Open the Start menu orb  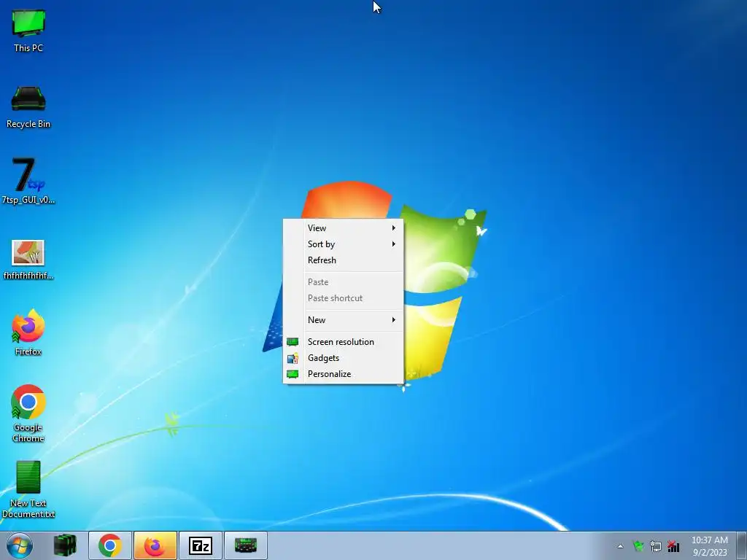[20, 545]
